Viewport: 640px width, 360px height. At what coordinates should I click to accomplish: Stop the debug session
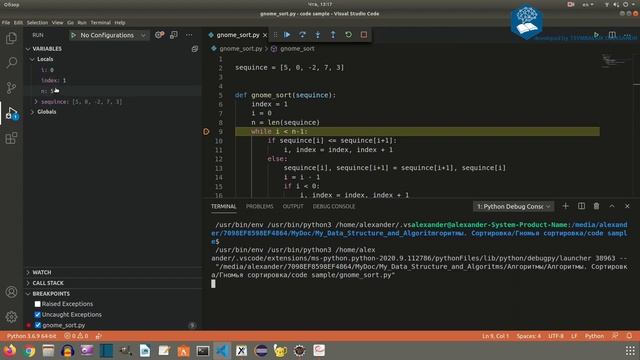pos(364,35)
